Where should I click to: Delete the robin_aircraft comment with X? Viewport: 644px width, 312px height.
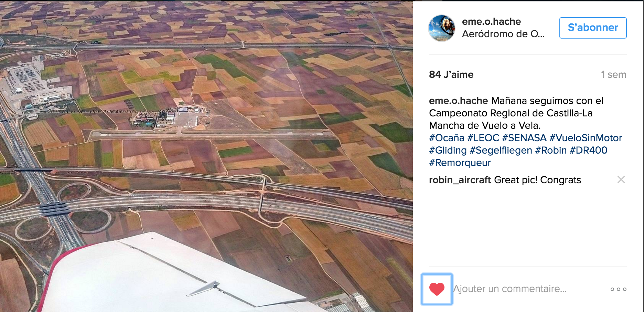coord(621,179)
